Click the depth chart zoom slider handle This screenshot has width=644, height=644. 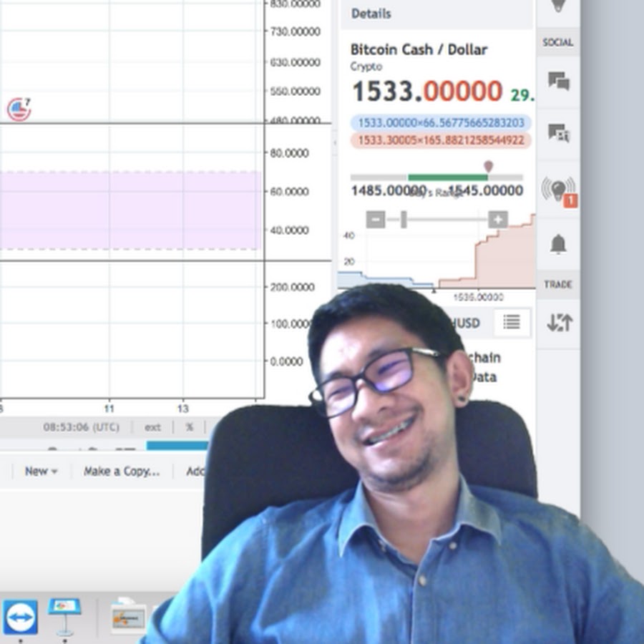[x=404, y=220]
